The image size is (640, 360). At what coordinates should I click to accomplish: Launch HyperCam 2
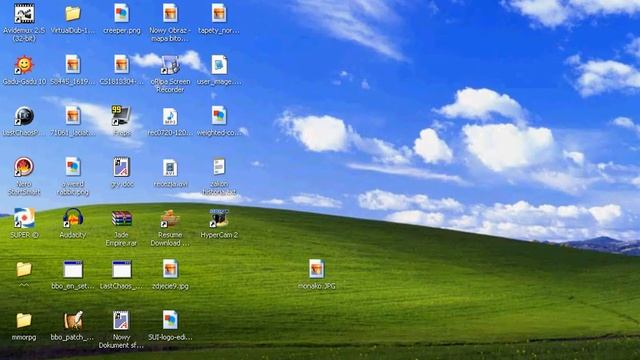click(219, 218)
